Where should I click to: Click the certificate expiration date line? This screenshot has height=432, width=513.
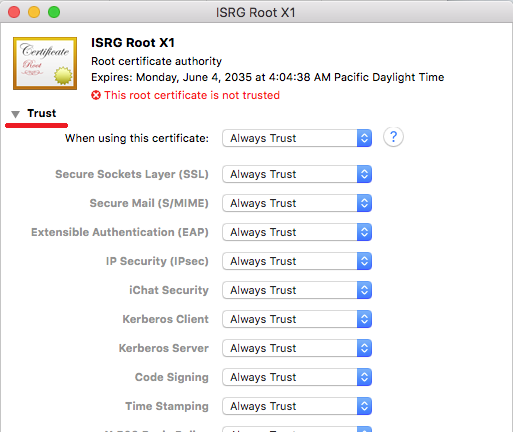(x=268, y=77)
